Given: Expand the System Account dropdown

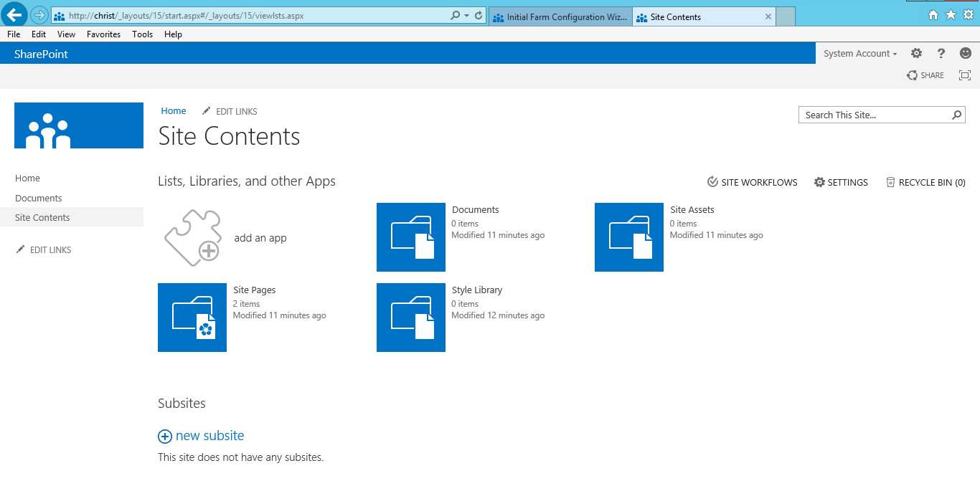Looking at the screenshot, I should coord(860,54).
